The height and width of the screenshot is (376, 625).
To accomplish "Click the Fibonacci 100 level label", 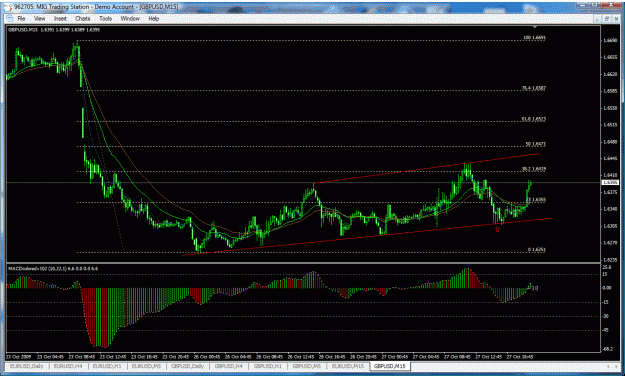I will coord(534,38).
